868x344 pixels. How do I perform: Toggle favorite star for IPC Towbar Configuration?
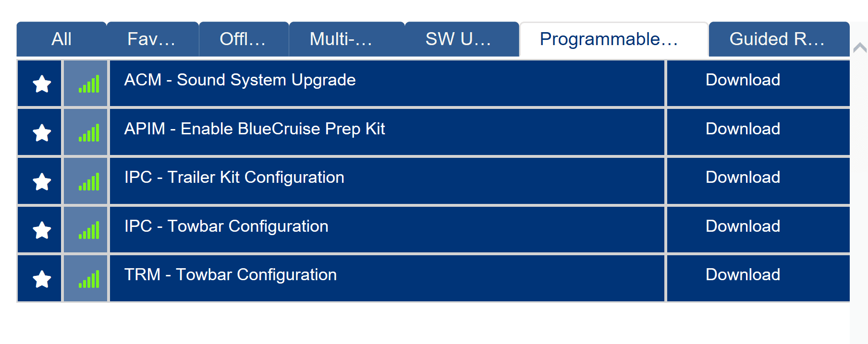[x=42, y=230]
